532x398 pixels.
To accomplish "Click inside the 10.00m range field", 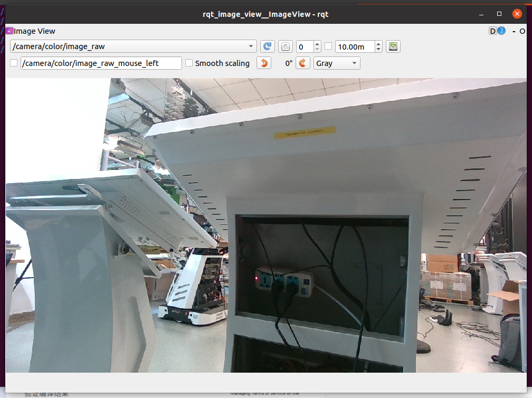I will coord(355,46).
